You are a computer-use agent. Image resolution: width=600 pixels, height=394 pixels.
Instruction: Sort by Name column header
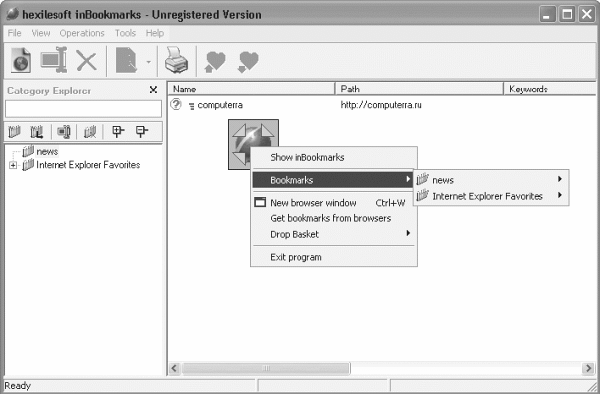click(x=252, y=89)
